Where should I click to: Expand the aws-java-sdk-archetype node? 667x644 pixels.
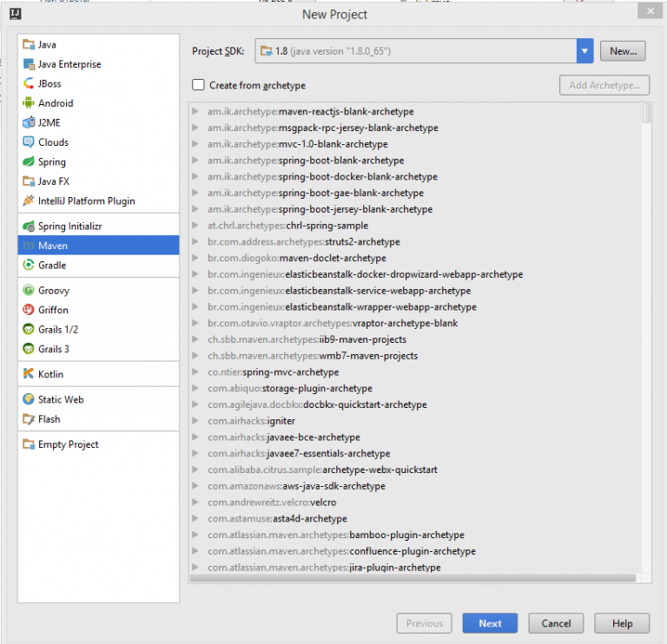[197, 486]
